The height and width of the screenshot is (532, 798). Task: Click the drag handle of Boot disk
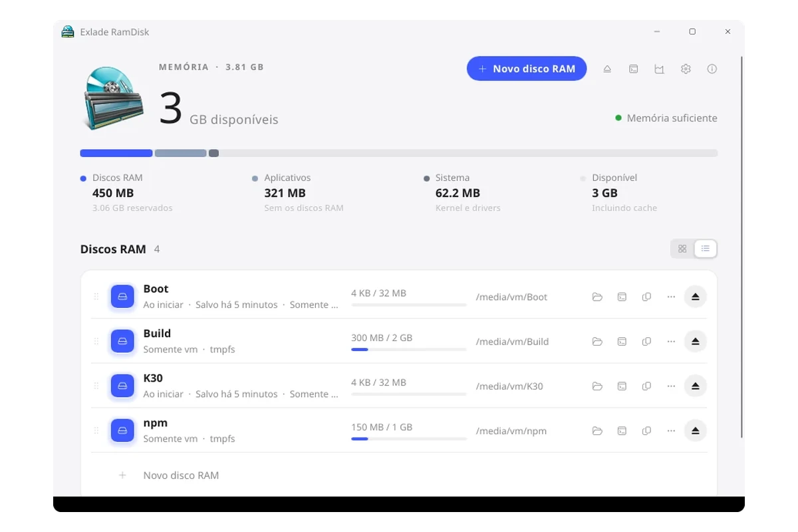tap(96, 297)
